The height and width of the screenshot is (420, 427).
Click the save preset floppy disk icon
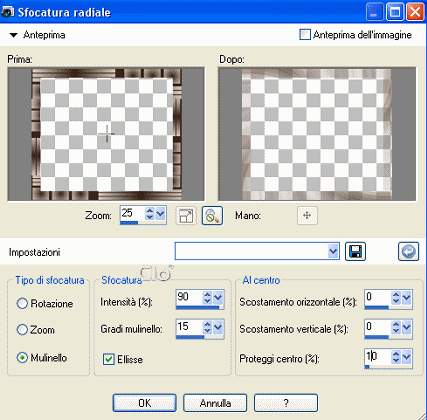tap(355, 251)
